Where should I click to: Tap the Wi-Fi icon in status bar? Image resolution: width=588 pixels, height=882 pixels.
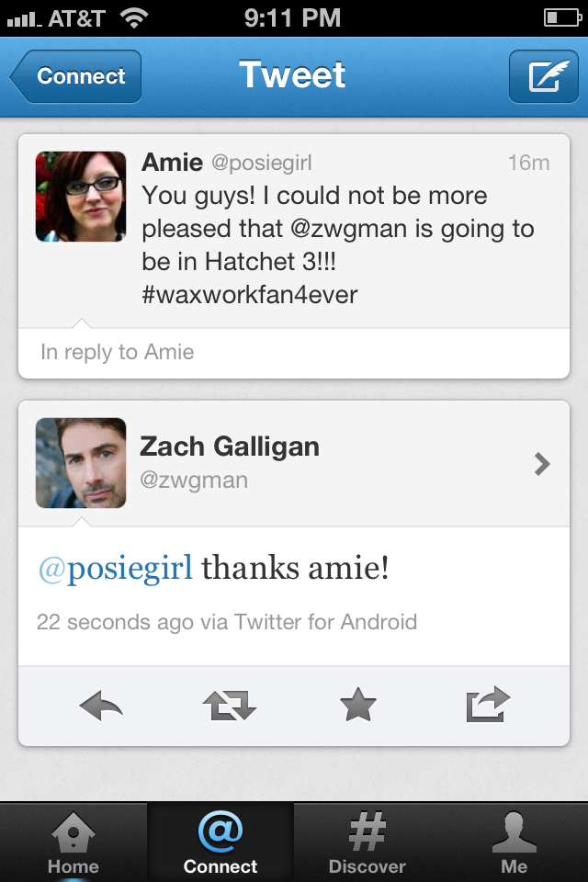pos(135,17)
